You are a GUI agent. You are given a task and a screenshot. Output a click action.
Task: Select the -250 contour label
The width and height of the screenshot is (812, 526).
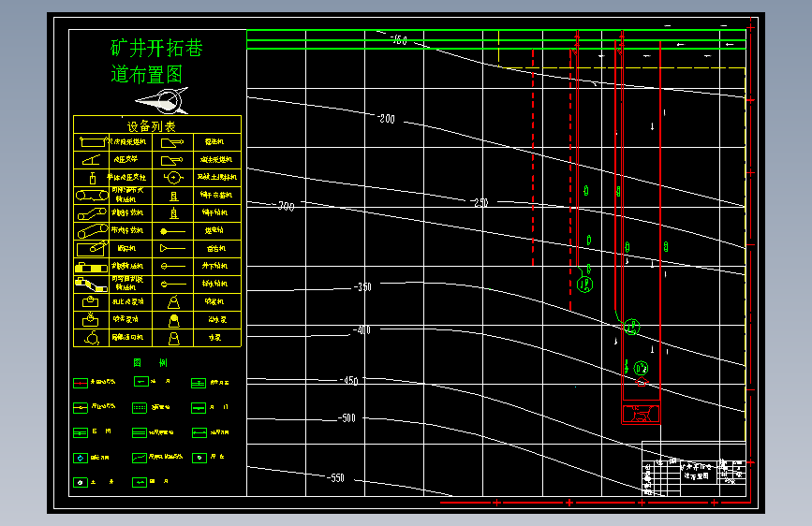tap(480, 202)
